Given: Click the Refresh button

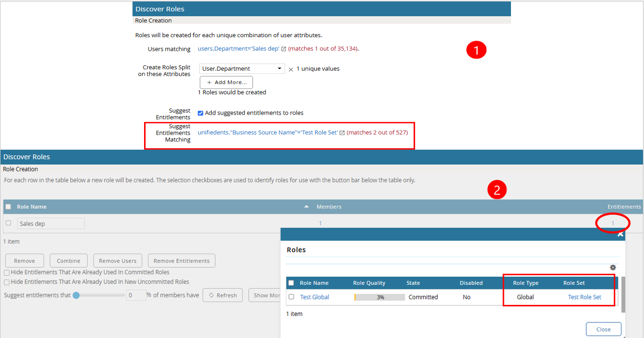Looking at the screenshot, I should coord(222,295).
